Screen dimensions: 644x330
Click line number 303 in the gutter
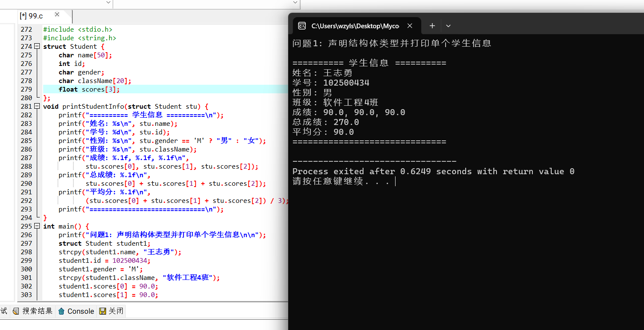pos(27,294)
